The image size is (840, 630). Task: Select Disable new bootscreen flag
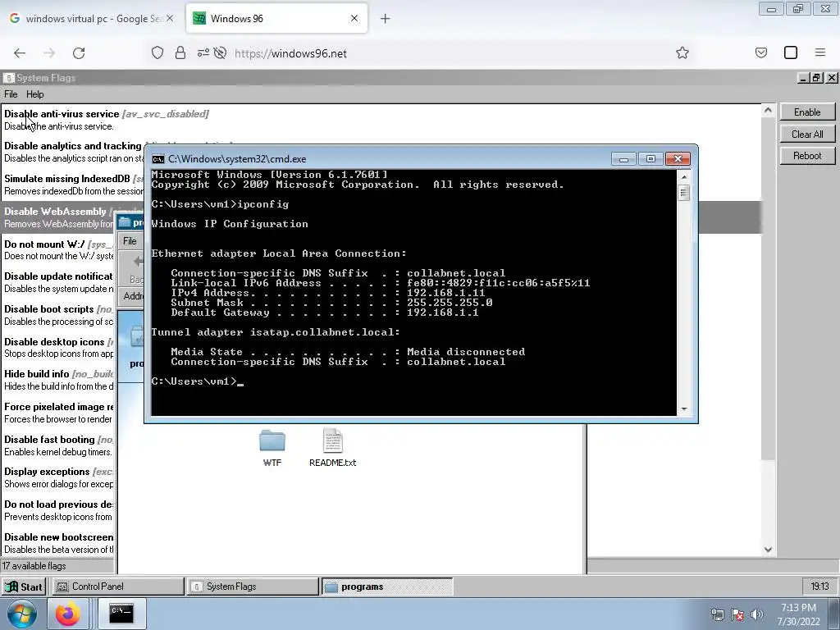(59, 543)
